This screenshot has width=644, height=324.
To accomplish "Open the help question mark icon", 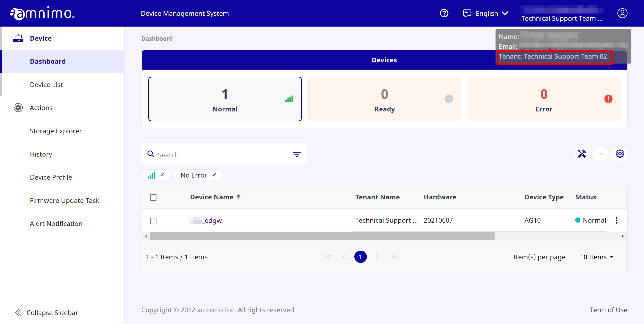I will click(x=444, y=13).
